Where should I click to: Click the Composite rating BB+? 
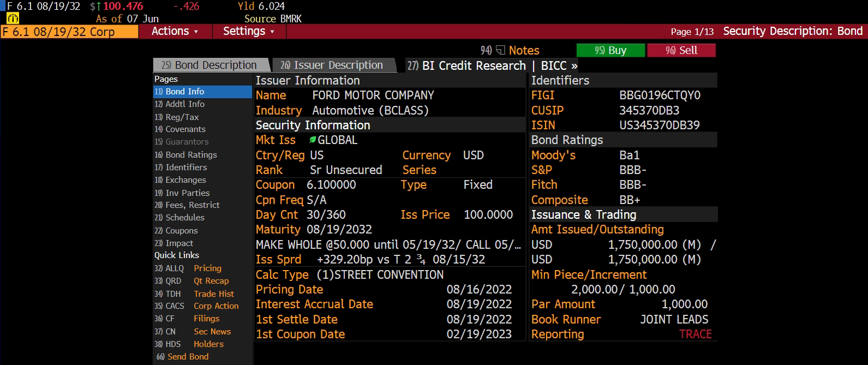click(630, 200)
